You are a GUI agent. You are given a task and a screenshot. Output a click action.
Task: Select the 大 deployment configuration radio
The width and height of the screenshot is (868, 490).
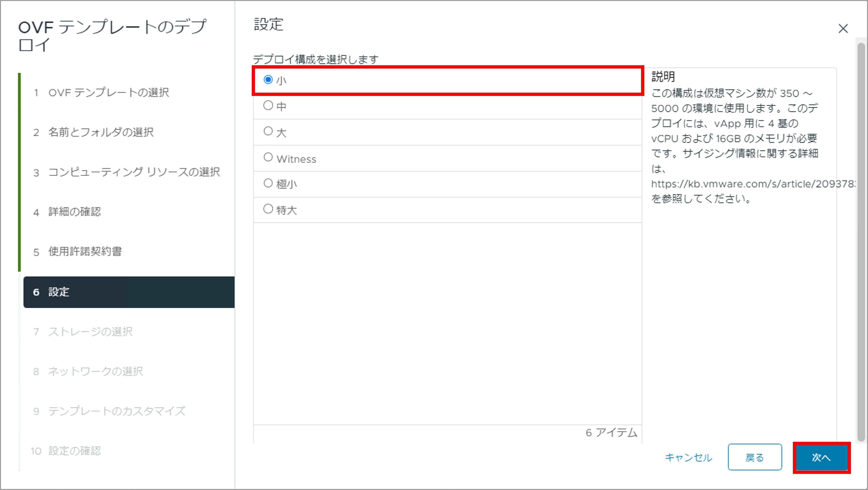268,131
